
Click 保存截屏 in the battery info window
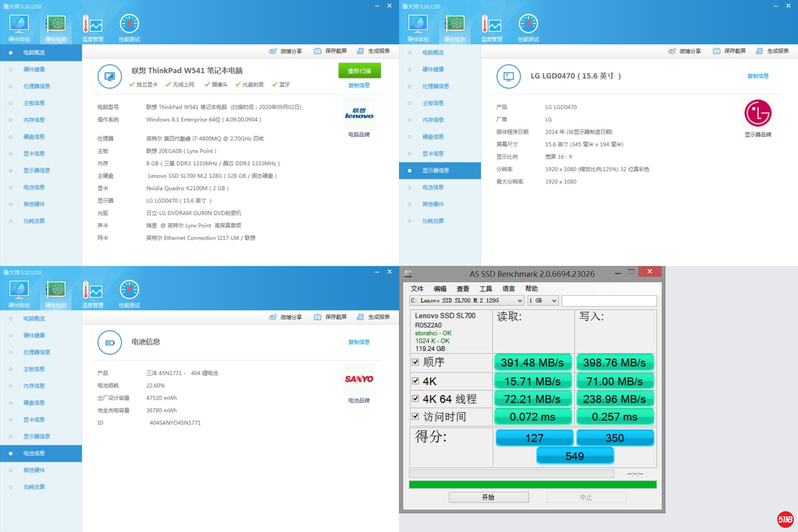pyautogui.click(x=330, y=317)
